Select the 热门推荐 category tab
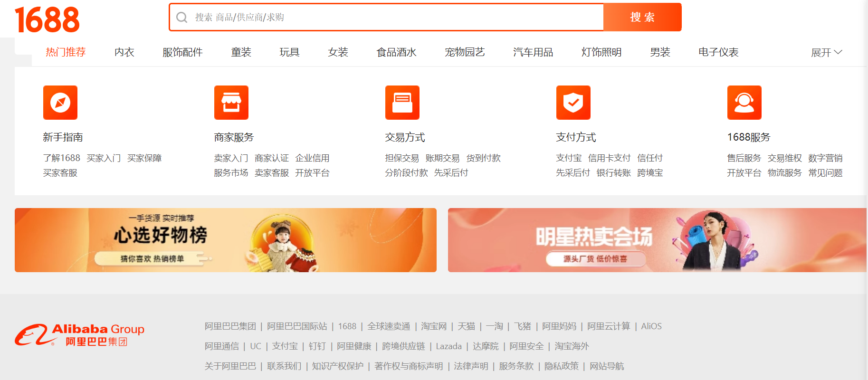This screenshot has width=868, height=380. click(x=66, y=52)
